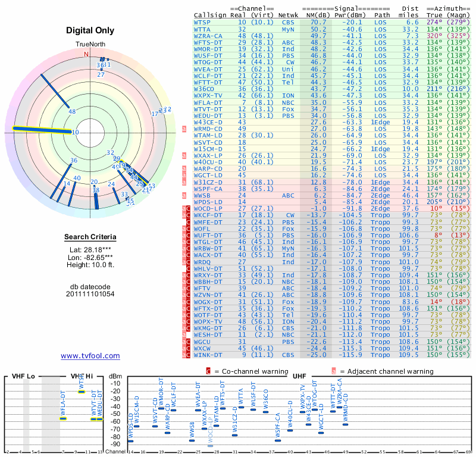Click the red N TrueNorth marker on radar
The image size is (476, 457).
86,54
